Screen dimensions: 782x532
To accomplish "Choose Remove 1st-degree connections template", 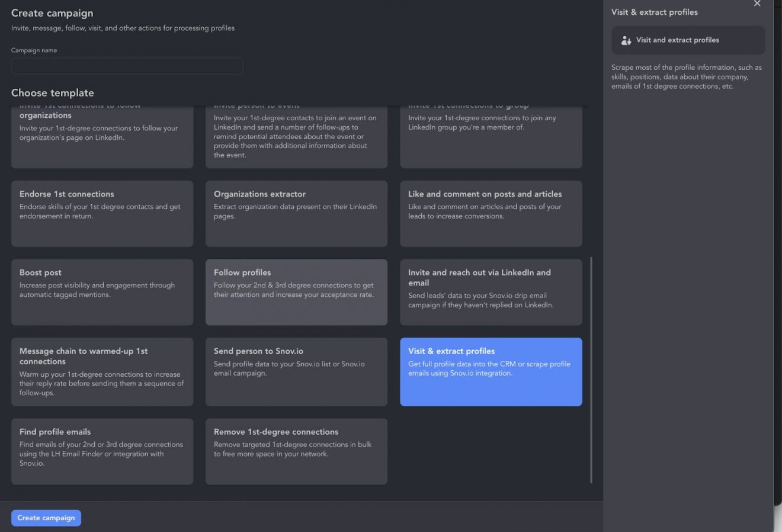I will tap(296, 451).
